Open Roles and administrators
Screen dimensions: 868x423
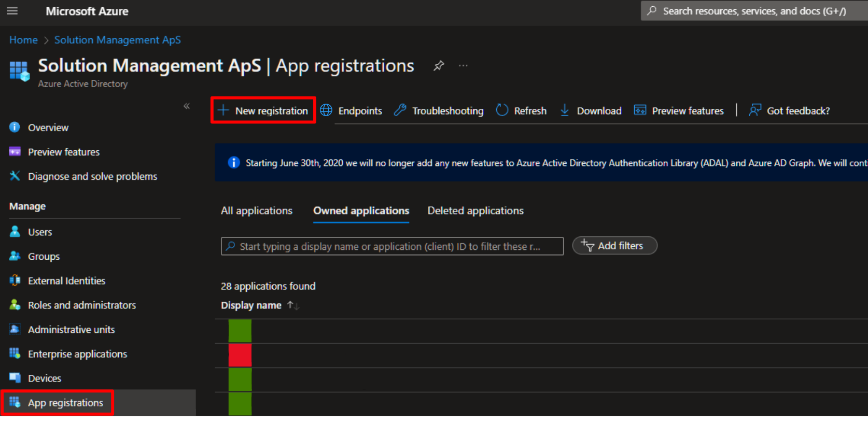click(x=82, y=305)
